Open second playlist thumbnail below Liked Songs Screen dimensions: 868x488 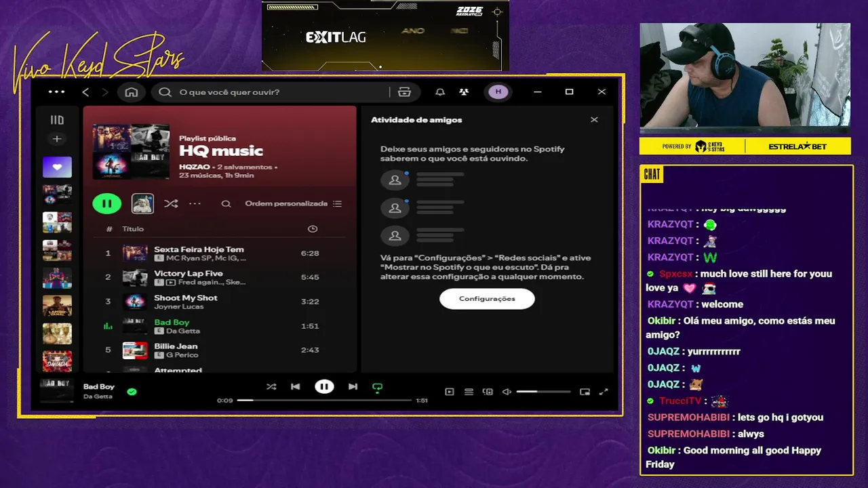tap(57, 222)
